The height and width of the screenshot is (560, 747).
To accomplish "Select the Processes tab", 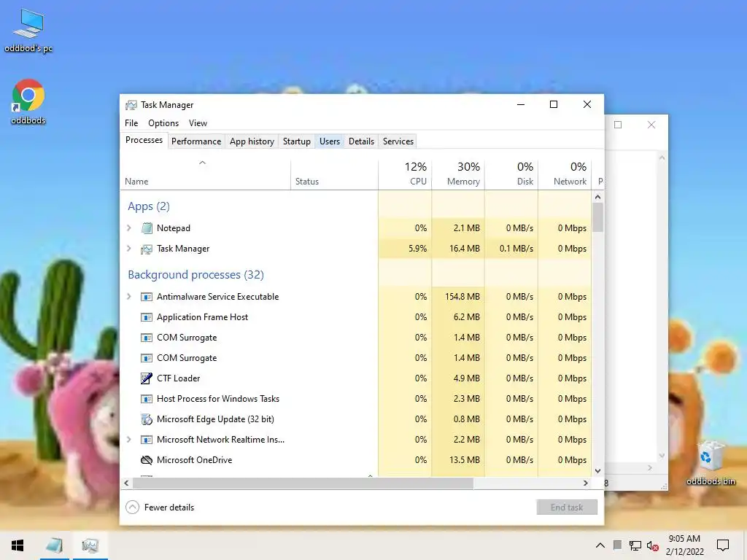I will [x=144, y=140].
